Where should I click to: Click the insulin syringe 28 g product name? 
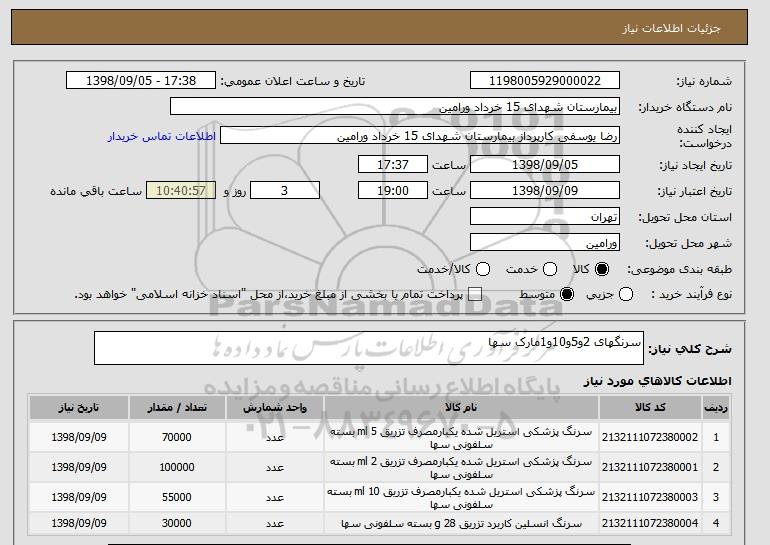pos(461,524)
